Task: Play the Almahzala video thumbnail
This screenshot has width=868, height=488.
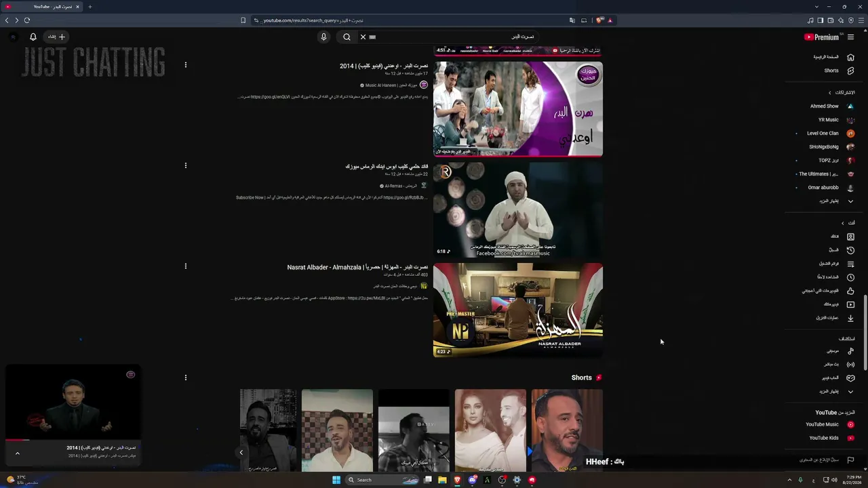Action: 518,310
